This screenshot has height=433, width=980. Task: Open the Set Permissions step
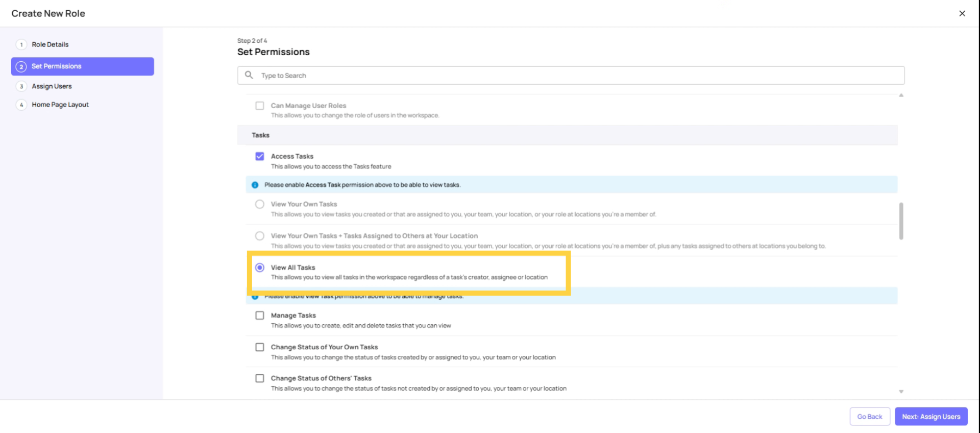(x=83, y=66)
